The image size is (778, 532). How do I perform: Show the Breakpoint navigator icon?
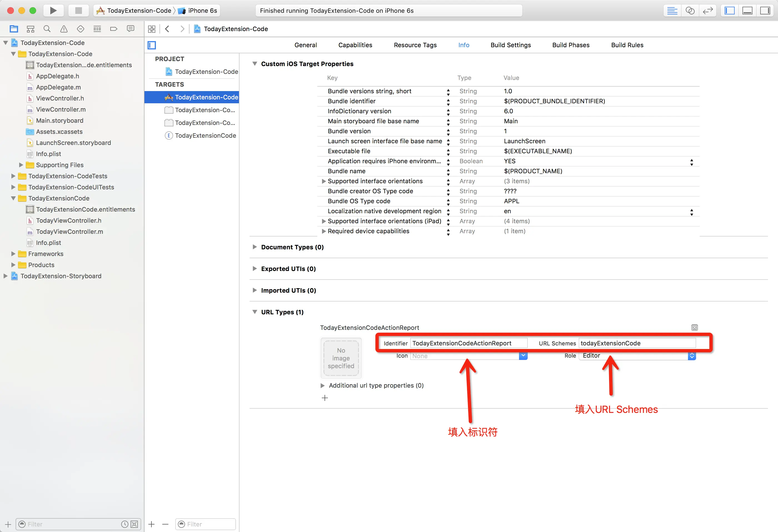(x=114, y=29)
